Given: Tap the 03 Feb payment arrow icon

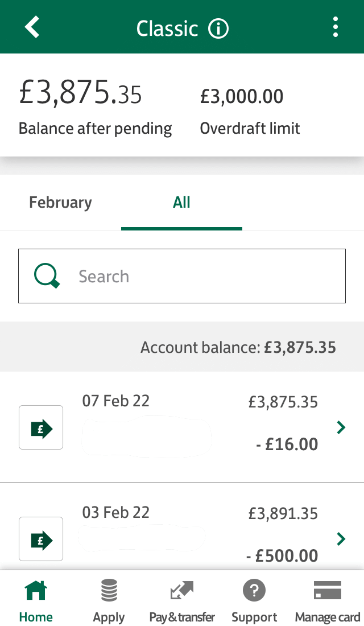Looking at the screenshot, I should (x=41, y=539).
